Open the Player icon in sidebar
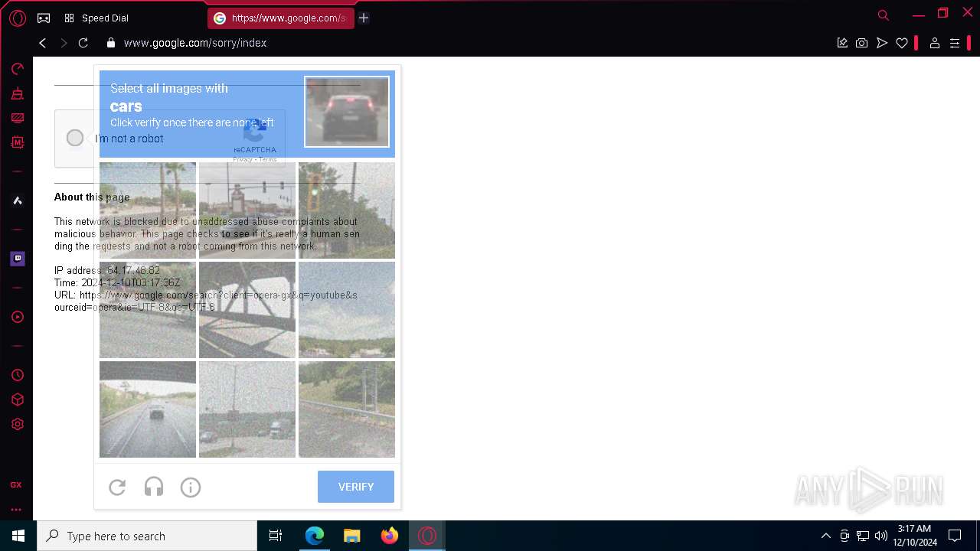Viewport: 980px width, 551px height. (17, 317)
